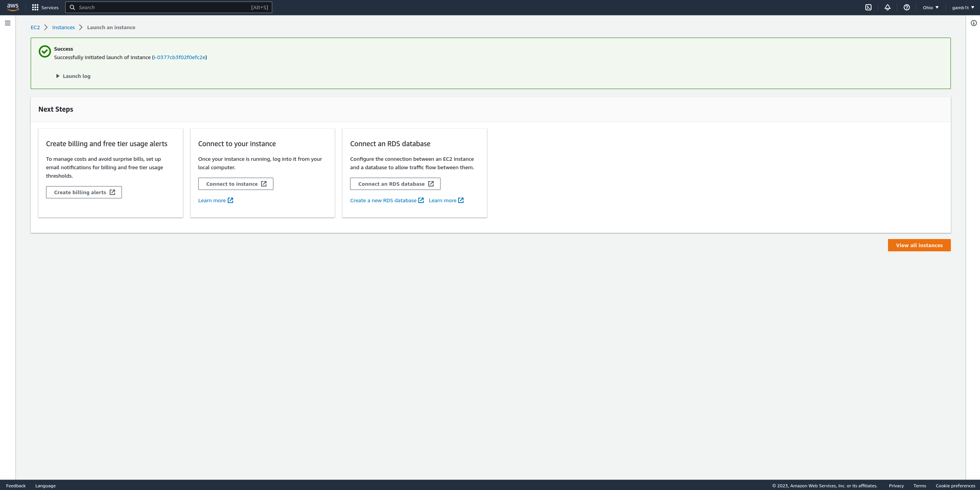
Task: Click the green success checkmark icon
Action: [x=45, y=51]
